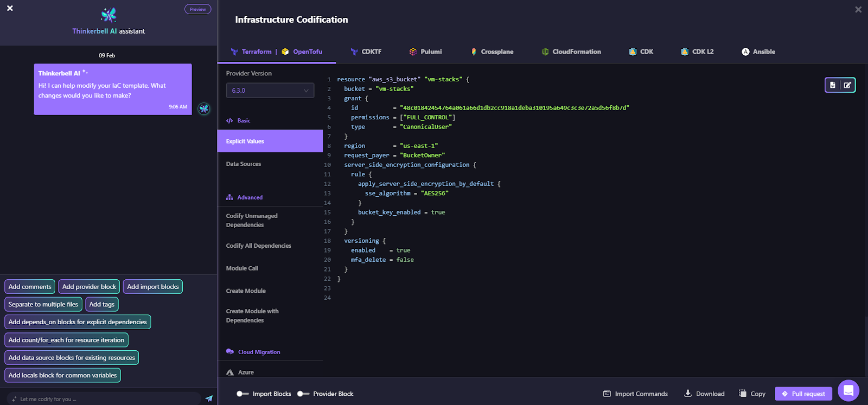
Task: Click the Advanced section hierarchy icon
Action: click(229, 197)
